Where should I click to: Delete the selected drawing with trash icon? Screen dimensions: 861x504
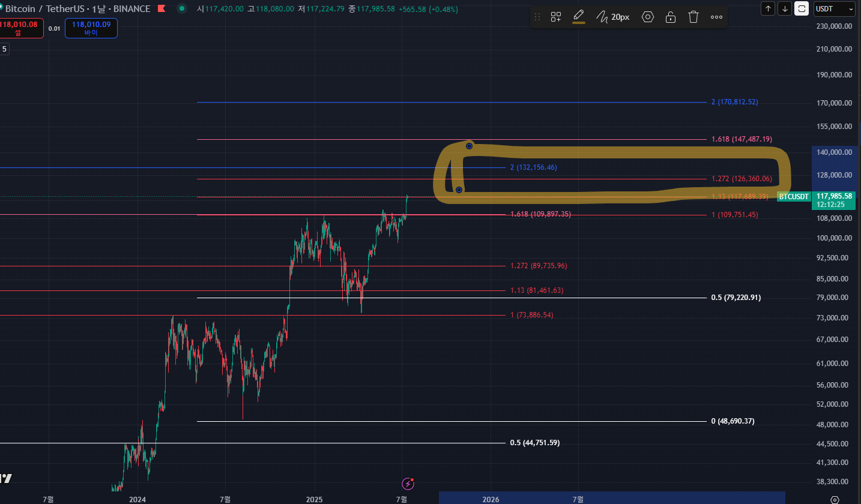[x=693, y=17]
